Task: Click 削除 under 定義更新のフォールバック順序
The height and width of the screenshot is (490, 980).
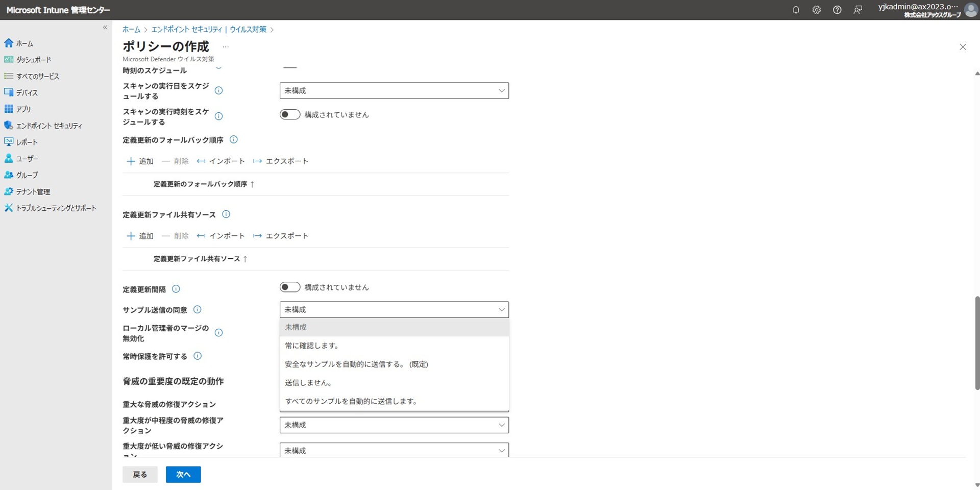Action: tap(175, 161)
